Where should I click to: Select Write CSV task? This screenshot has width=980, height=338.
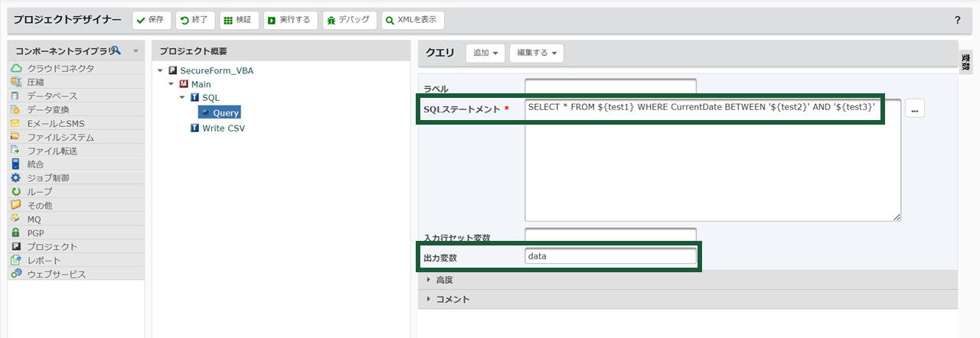224,128
